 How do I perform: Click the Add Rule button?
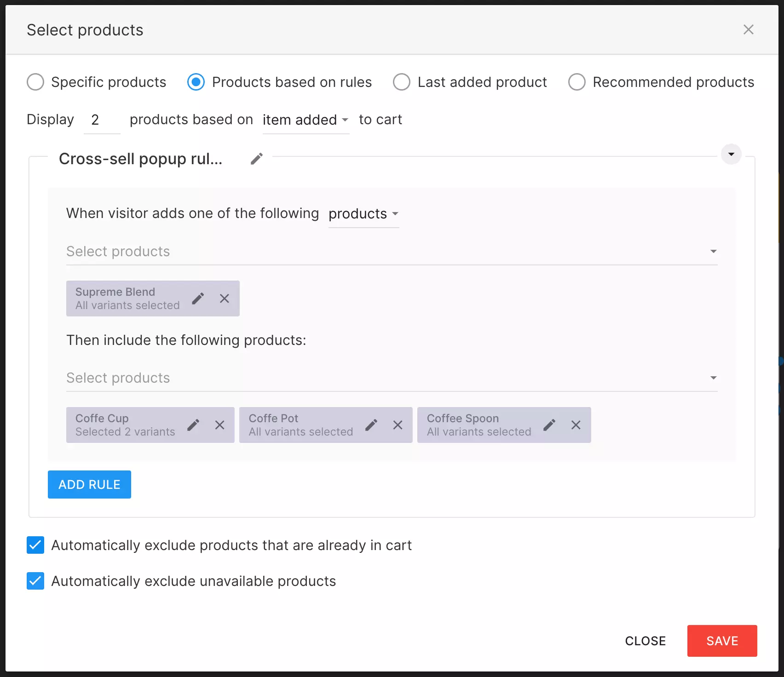[x=89, y=484]
